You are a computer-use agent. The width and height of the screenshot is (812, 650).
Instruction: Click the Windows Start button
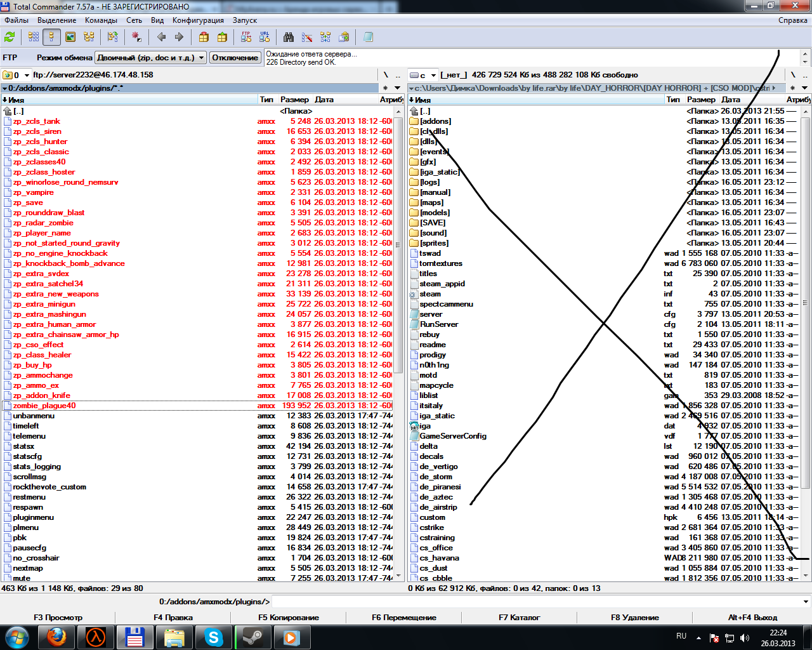pos(17,637)
